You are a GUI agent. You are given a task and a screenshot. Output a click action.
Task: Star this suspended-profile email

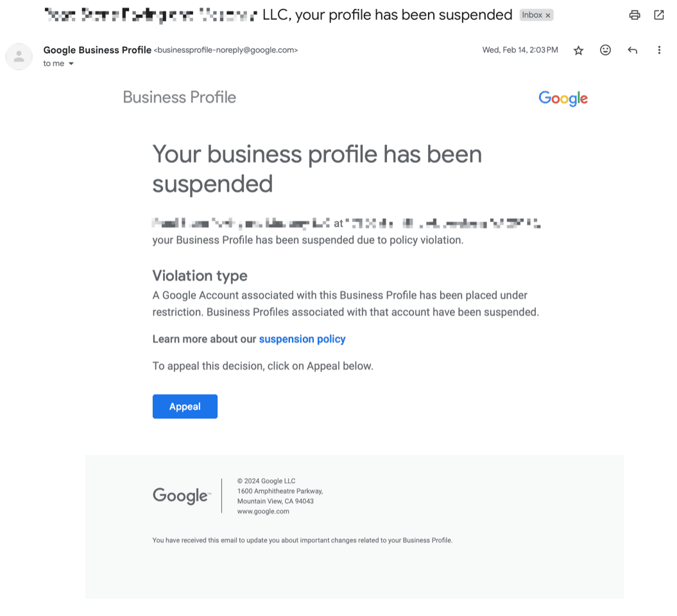(578, 50)
